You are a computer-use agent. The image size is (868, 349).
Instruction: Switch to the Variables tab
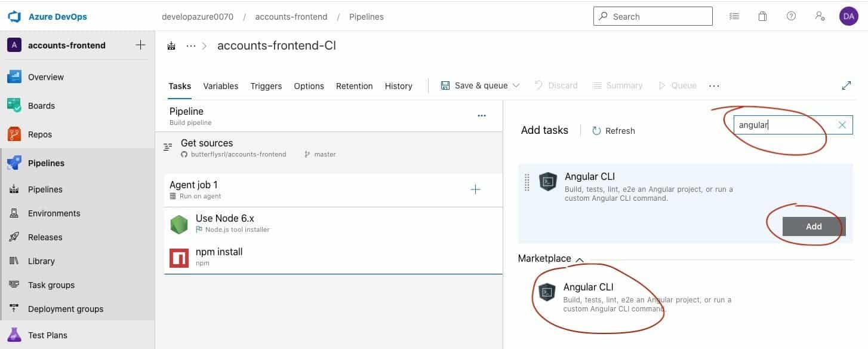(x=220, y=86)
